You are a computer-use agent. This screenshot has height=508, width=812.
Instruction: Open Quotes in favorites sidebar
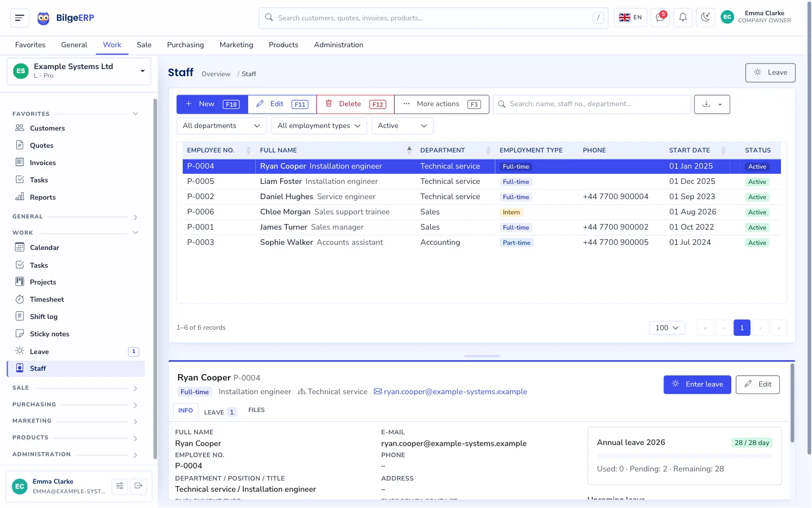[75, 145]
